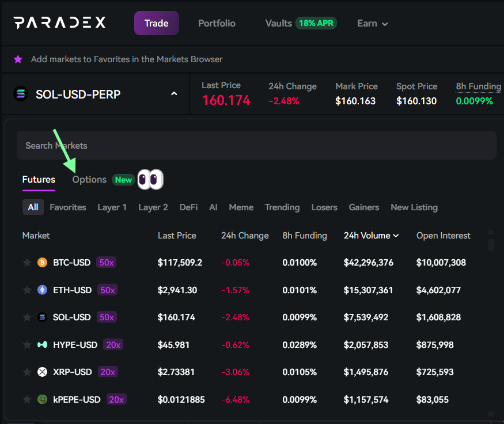
Task: Open the 24h Volume sort dropdown
Action: coord(372,235)
